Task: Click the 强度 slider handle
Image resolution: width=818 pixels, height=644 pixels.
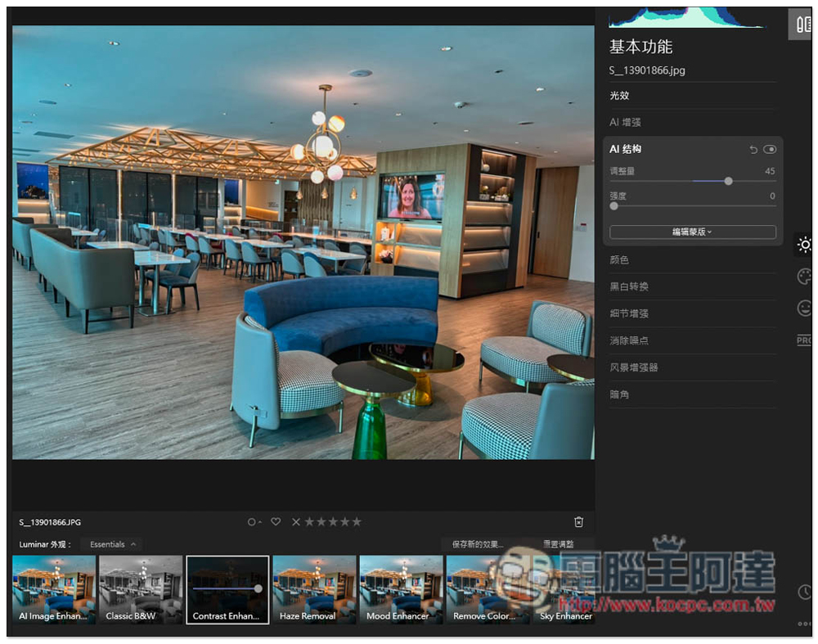Action: click(614, 206)
